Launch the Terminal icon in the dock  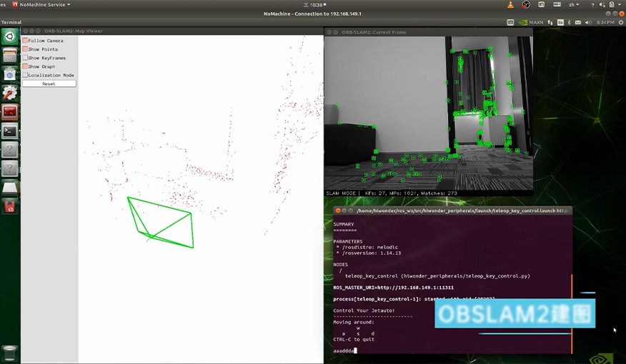[10, 131]
